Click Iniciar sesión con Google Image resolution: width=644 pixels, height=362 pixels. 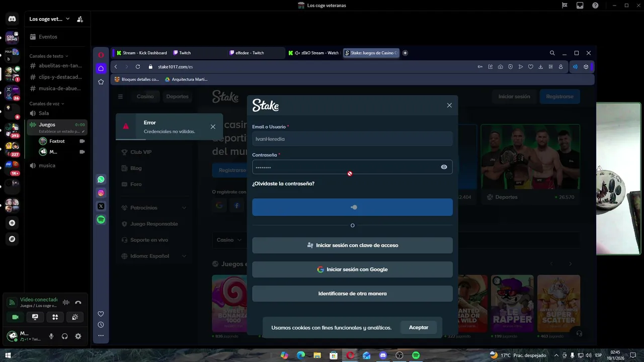(x=352, y=269)
